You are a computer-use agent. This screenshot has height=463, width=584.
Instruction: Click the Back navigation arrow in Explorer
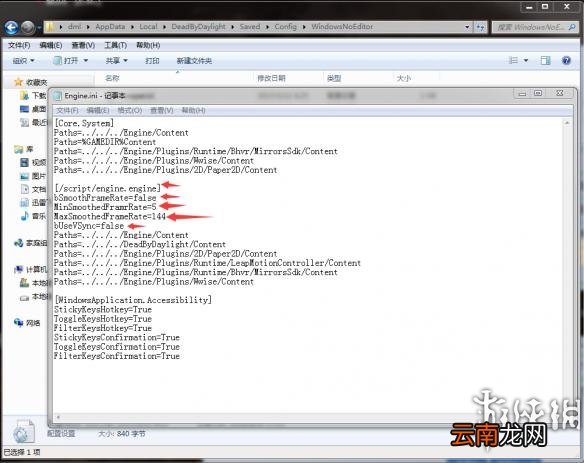[x=11, y=27]
